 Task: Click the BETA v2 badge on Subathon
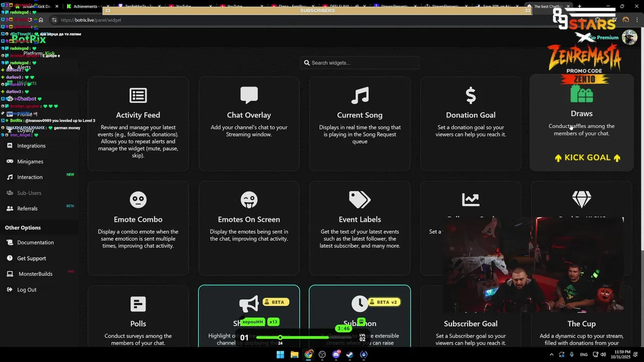point(384,302)
